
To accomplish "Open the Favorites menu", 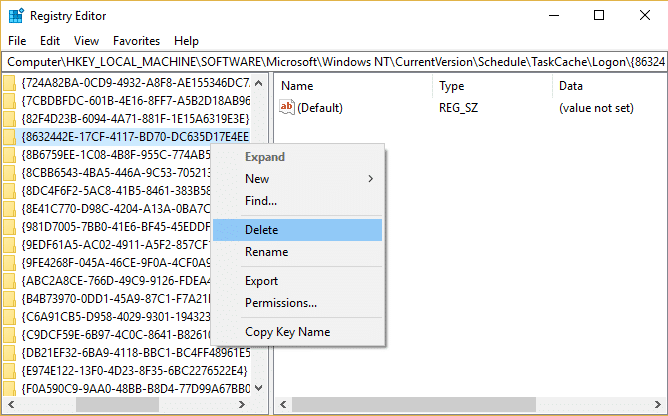I will coord(136,41).
